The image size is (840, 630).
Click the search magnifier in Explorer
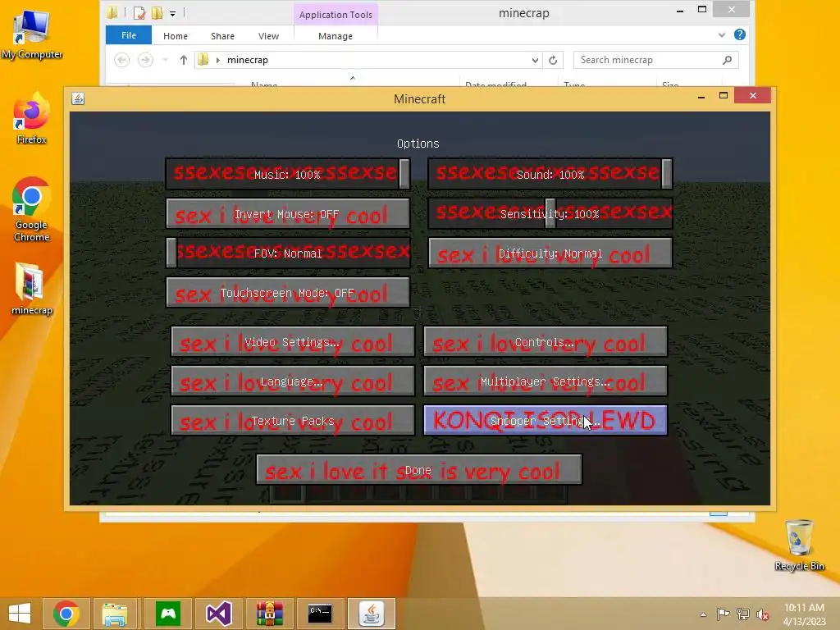(727, 60)
